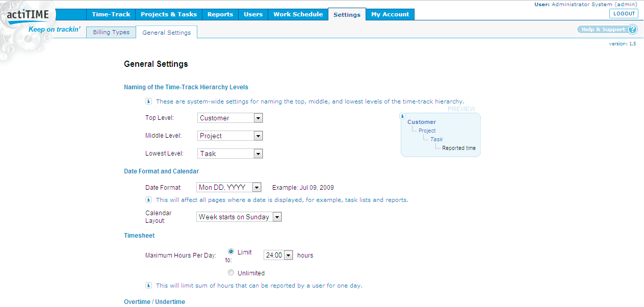This screenshot has width=644, height=307.
Task: Click info icon beside date format note
Action: pyautogui.click(x=148, y=200)
